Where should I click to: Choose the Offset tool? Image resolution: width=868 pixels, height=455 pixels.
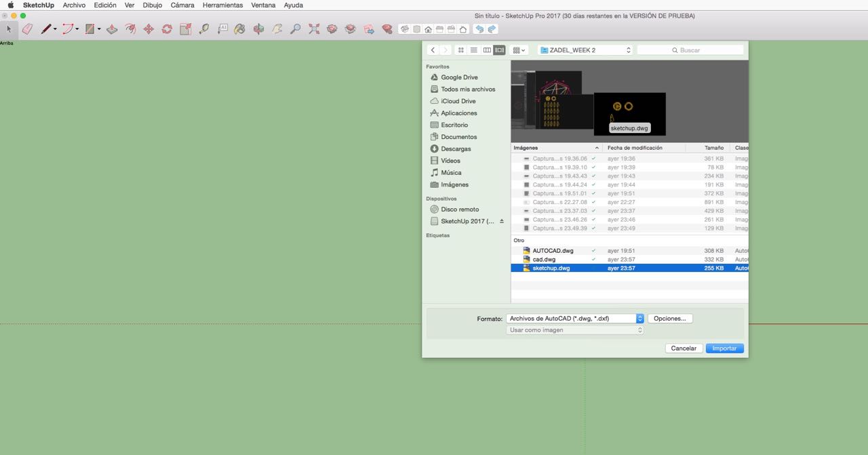point(130,29)
